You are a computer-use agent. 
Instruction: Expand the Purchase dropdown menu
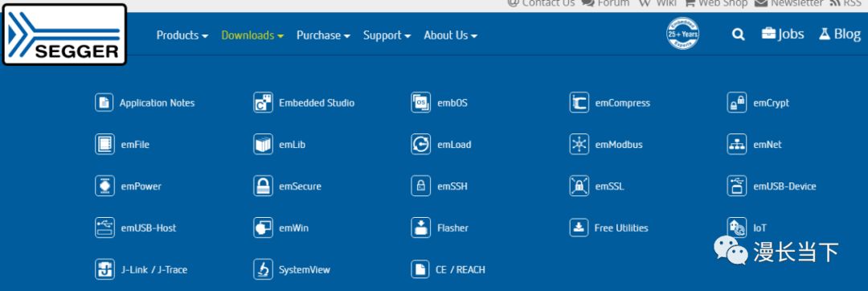point(323,35)
